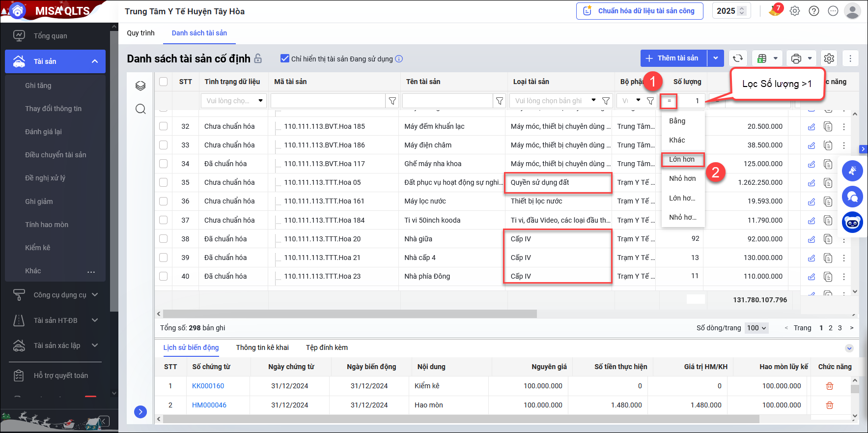
Task: Open the Thêm tài sản dropdown arrow
Action: point(716,58)
